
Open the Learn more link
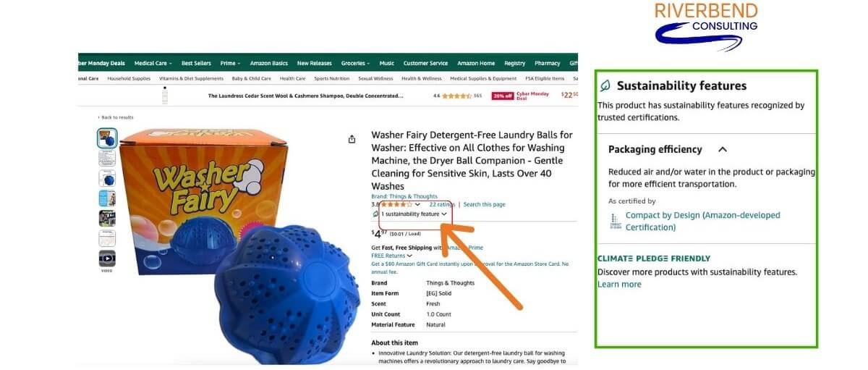(x=619, y=285)
